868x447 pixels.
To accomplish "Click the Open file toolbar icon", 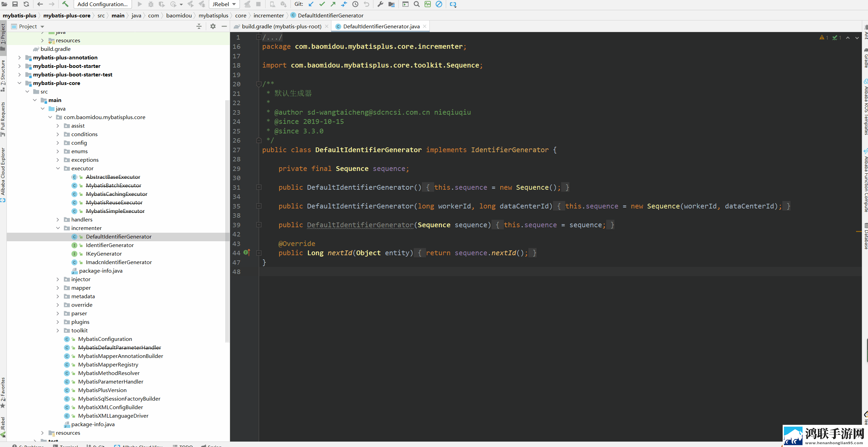I will tap(4, 4).
